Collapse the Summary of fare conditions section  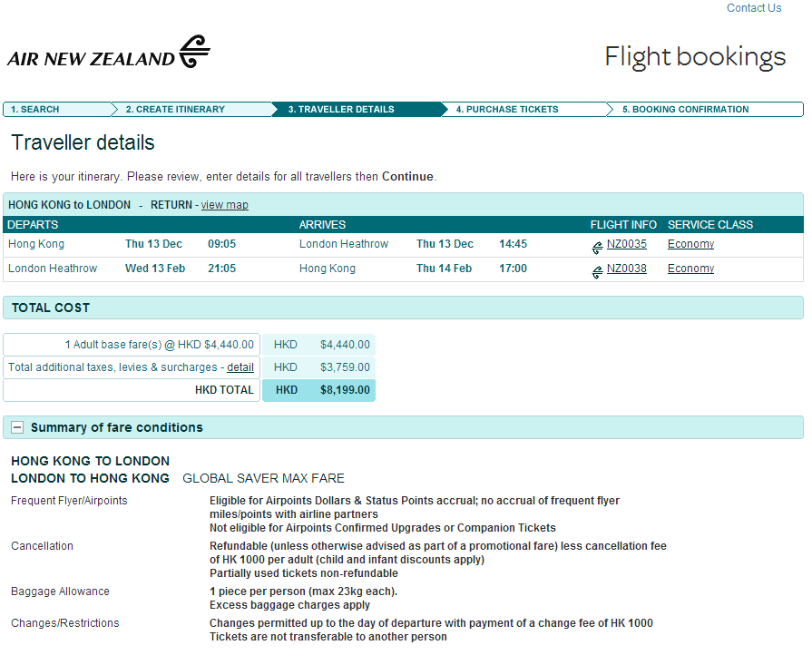17,427
